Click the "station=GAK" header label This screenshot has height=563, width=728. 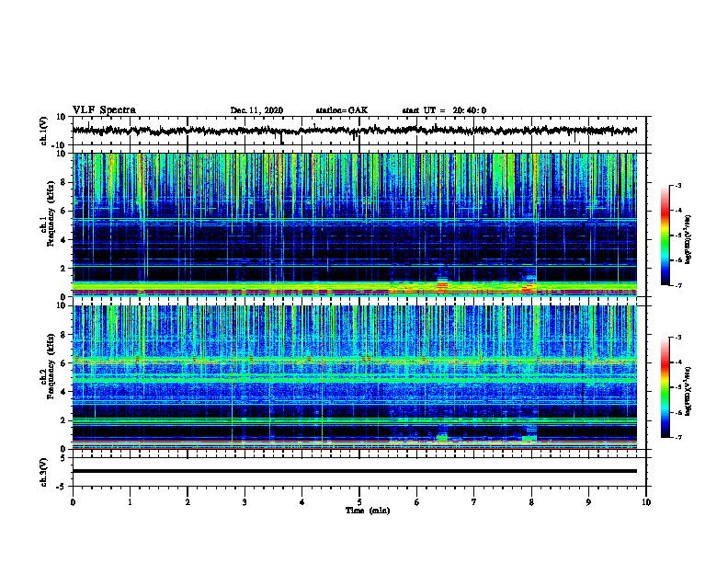coord(342,110)
